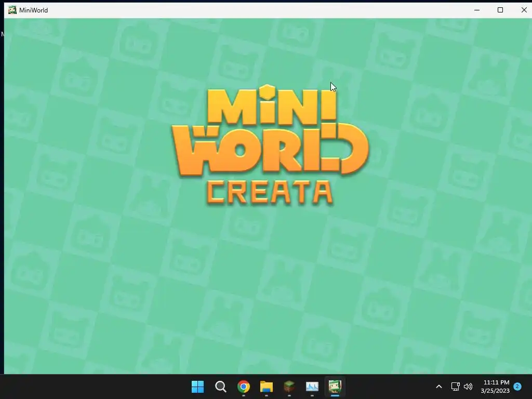The width and height of the screenshot is (532, 399).
Task: Open the performance monitor taskbar icon
Action: coord(312,387)
